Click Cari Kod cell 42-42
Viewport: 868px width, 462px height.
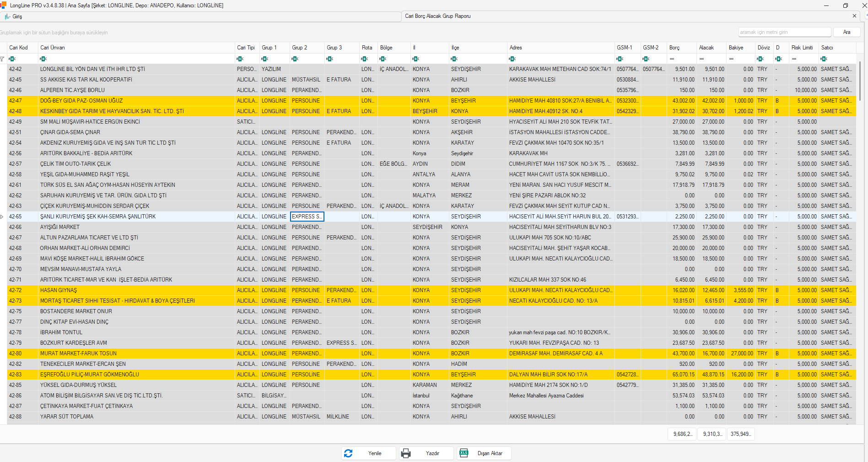pyautogui.click(x=22, y=69)
